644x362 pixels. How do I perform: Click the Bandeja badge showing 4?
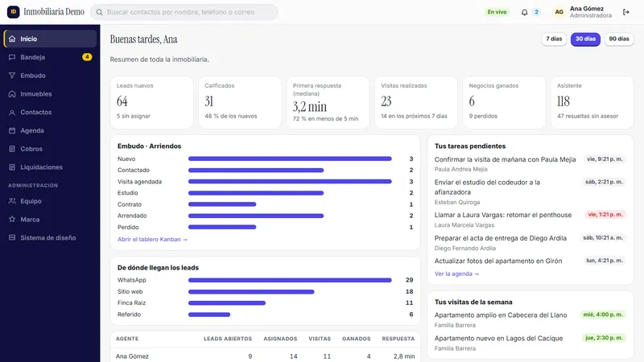[87, 57]
